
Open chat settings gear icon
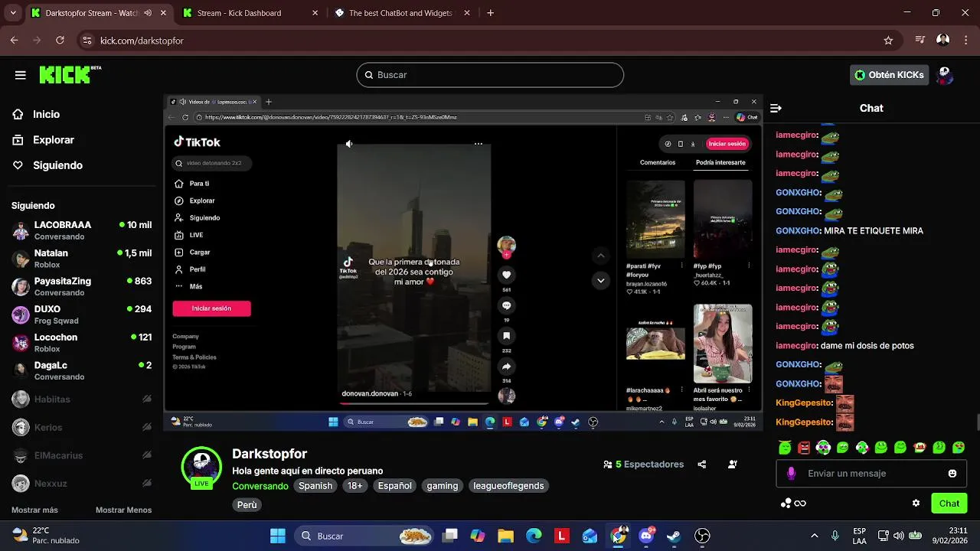click(x=916, y=504)
